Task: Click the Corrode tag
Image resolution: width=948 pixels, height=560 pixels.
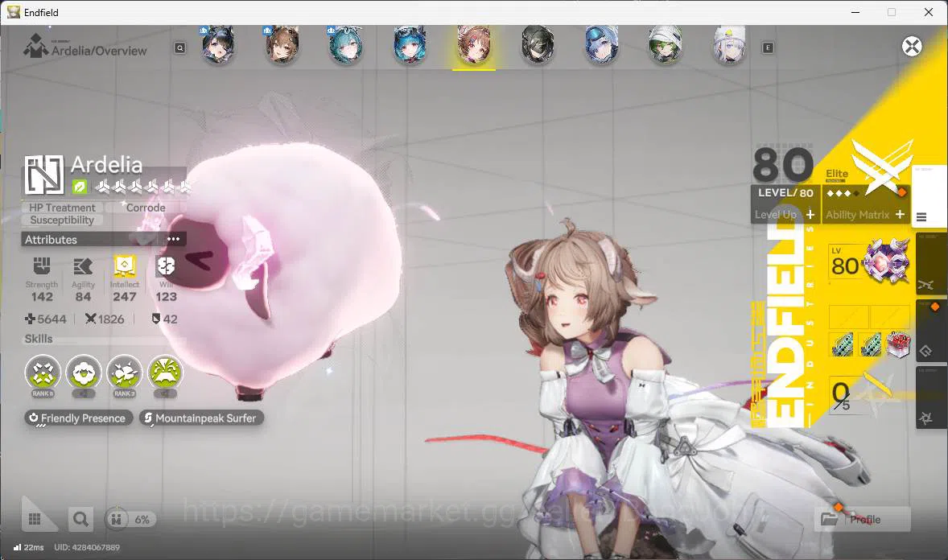Action: pyautogui.click(x=146, y=208)
